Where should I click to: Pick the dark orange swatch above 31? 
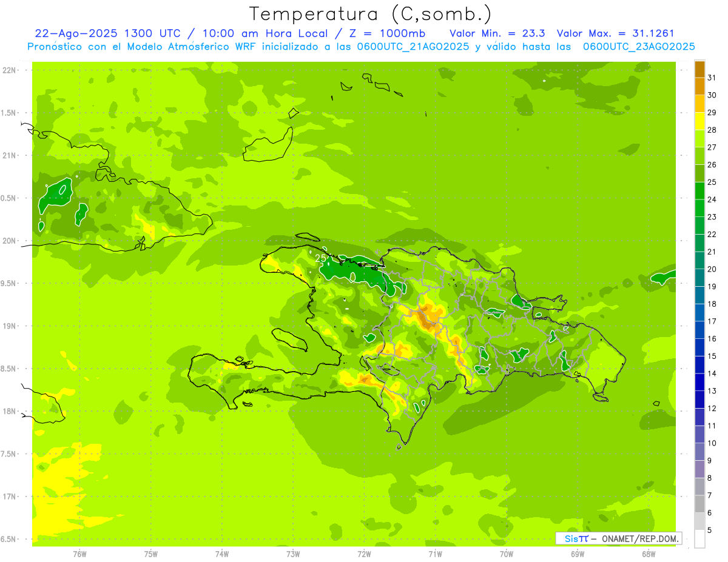(x=699, y=69)
